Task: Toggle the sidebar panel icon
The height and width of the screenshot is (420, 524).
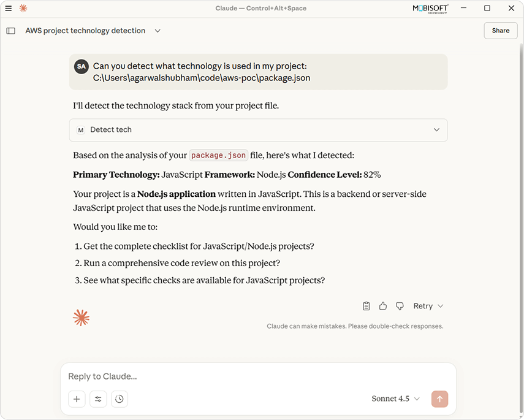Action: pos(10,31)
